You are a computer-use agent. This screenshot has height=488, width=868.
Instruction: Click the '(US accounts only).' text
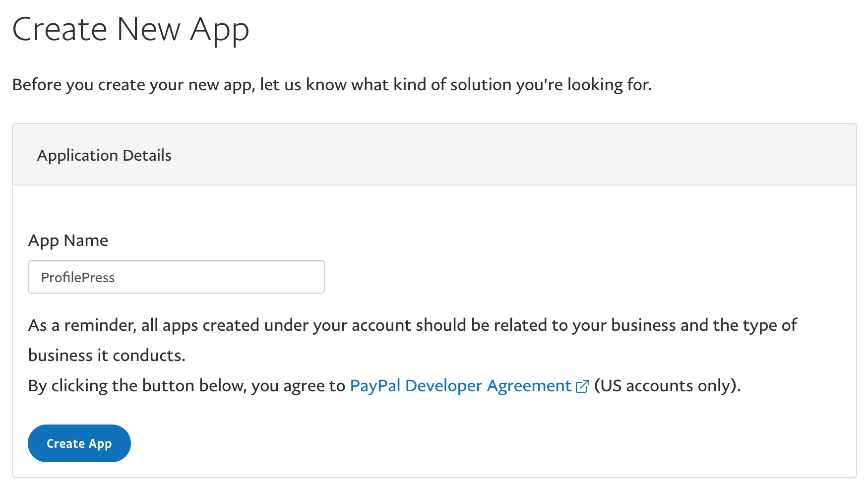pyautogui.click(x=668, y=386)
